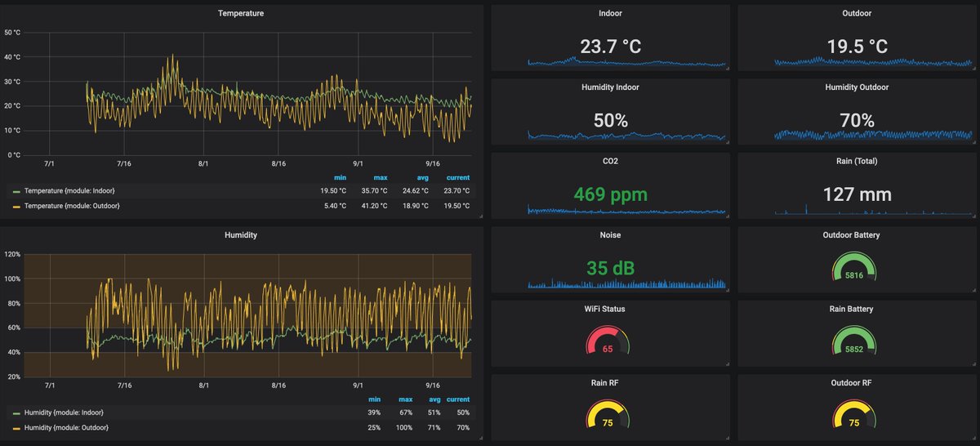Click the 469 ppm CO2 reading

point(610,194)
